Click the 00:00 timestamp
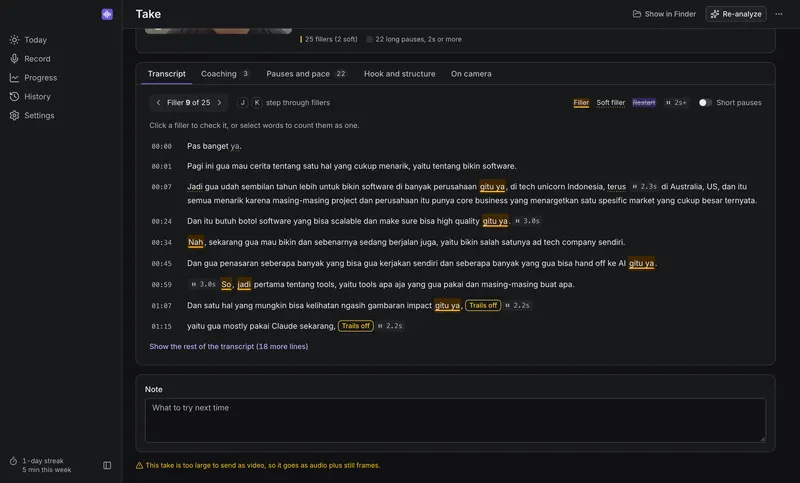 [161, 146]
